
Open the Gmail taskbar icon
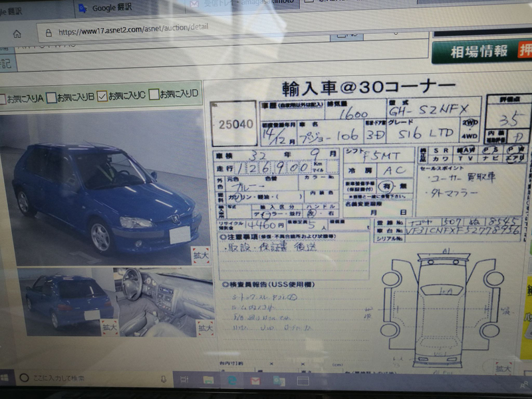click(255, 381)
